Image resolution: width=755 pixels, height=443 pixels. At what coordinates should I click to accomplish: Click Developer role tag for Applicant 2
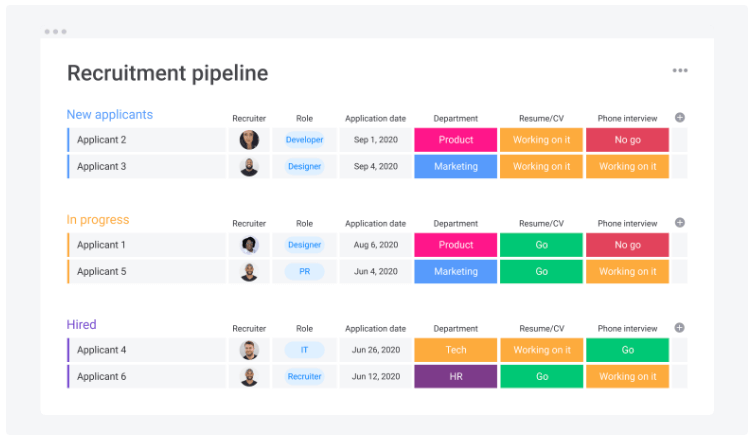tap(304, 140)
